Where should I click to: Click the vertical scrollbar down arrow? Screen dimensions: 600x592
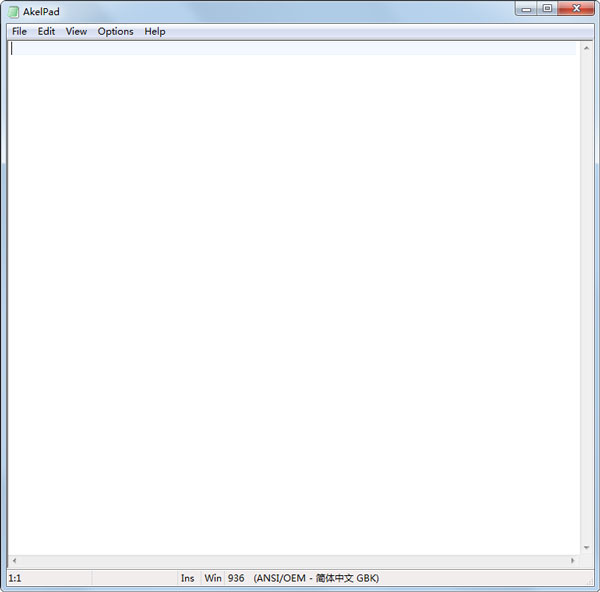586,547
